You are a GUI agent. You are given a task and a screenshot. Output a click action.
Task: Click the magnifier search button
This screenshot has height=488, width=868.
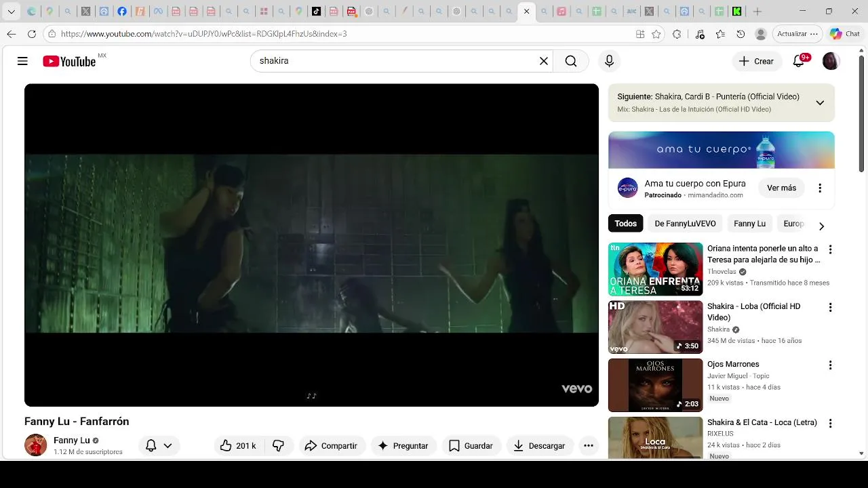pos(571,61)
